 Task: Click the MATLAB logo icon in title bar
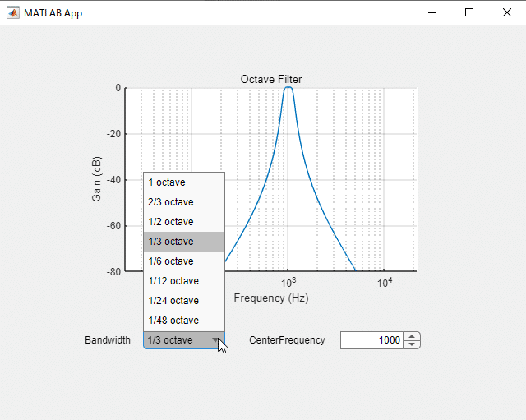click(13, 13)
